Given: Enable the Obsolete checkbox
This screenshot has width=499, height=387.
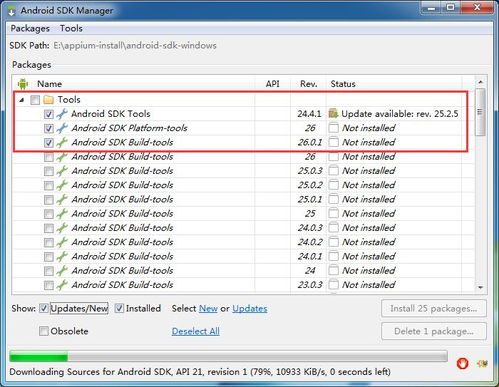Looking at the screenshot, I should 44,331.
